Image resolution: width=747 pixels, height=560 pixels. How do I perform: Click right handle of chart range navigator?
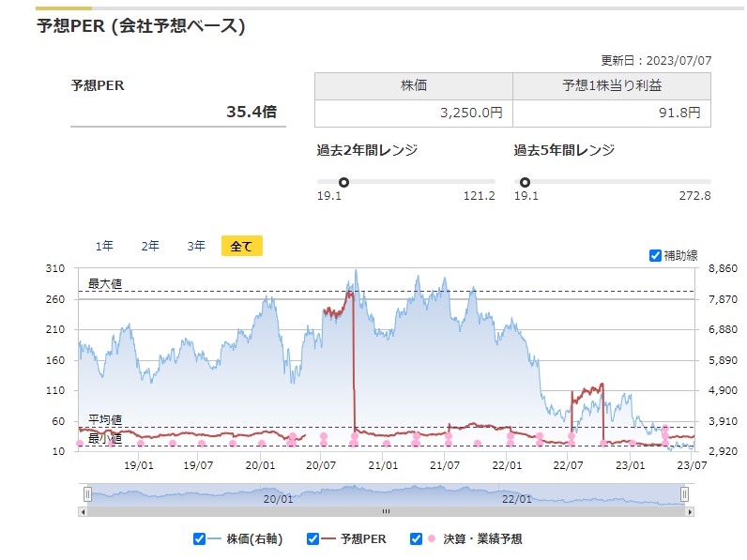(x=684, y=494)
